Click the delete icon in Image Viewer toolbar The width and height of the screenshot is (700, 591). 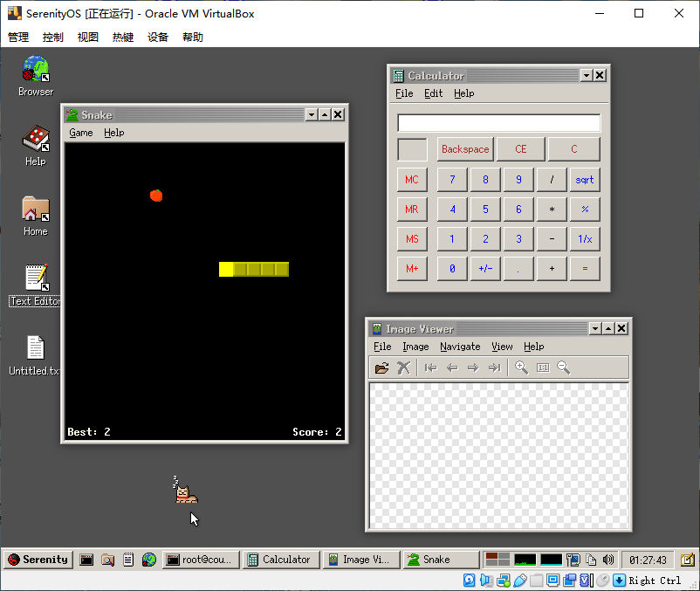[403, 368]
